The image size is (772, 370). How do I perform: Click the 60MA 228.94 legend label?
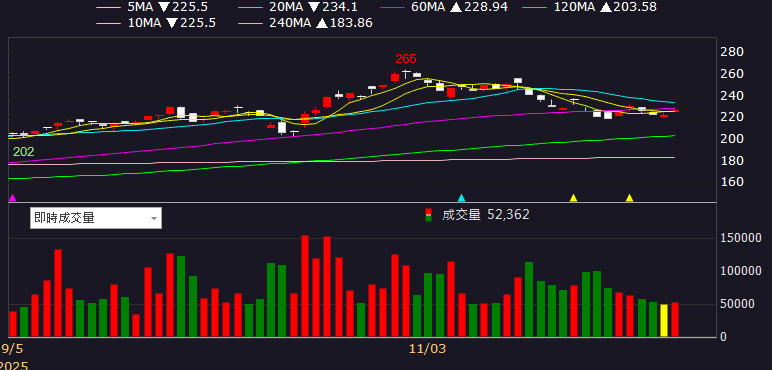point(458,7)
